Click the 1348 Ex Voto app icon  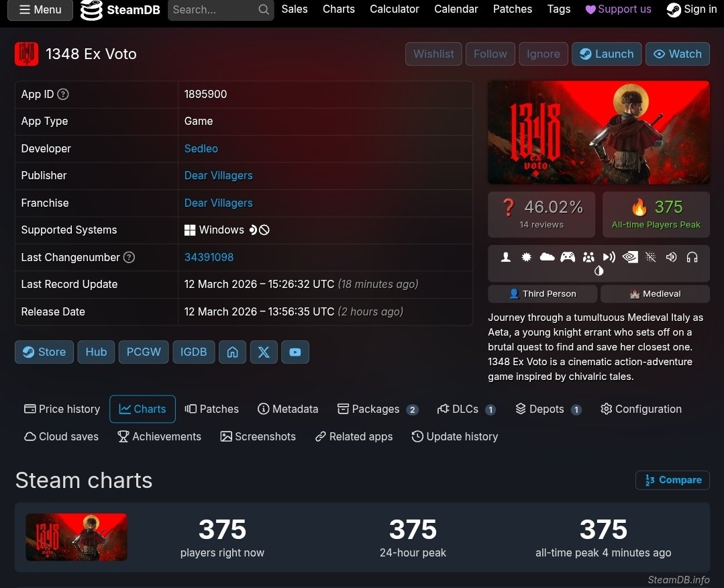pos(26,54)
